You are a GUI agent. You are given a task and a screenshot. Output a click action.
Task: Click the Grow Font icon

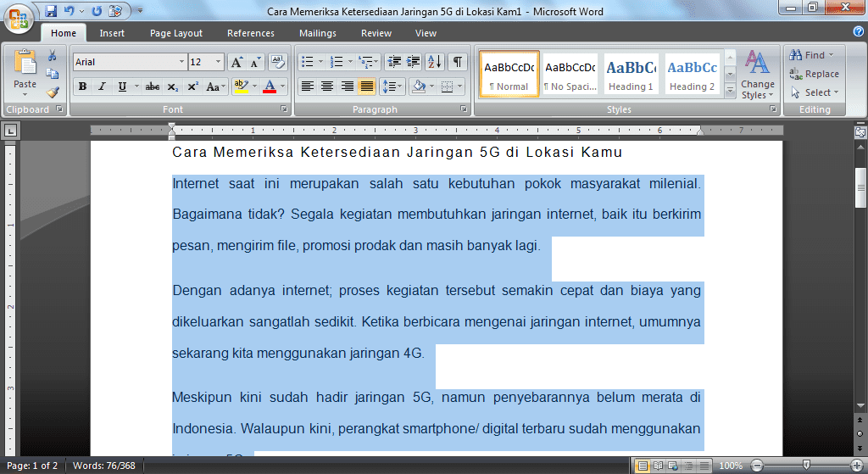pyautogui.click(x=237, y=62)
